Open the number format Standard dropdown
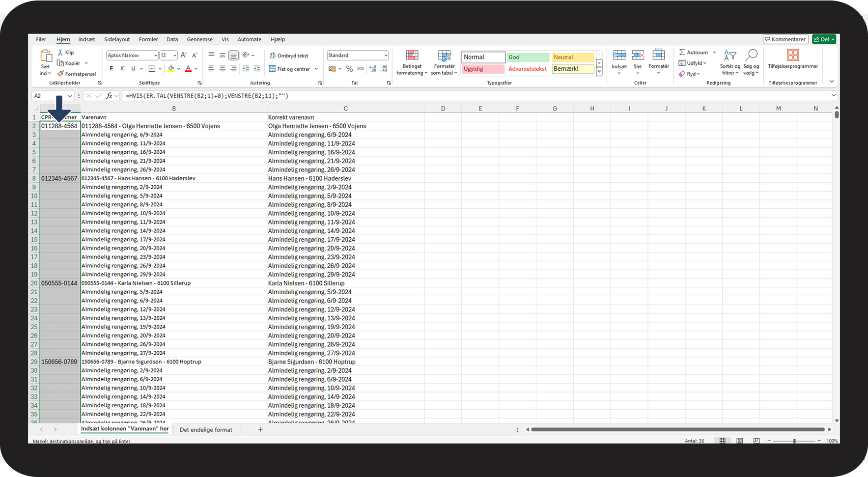868x477 pixels. tap(386, 56)
